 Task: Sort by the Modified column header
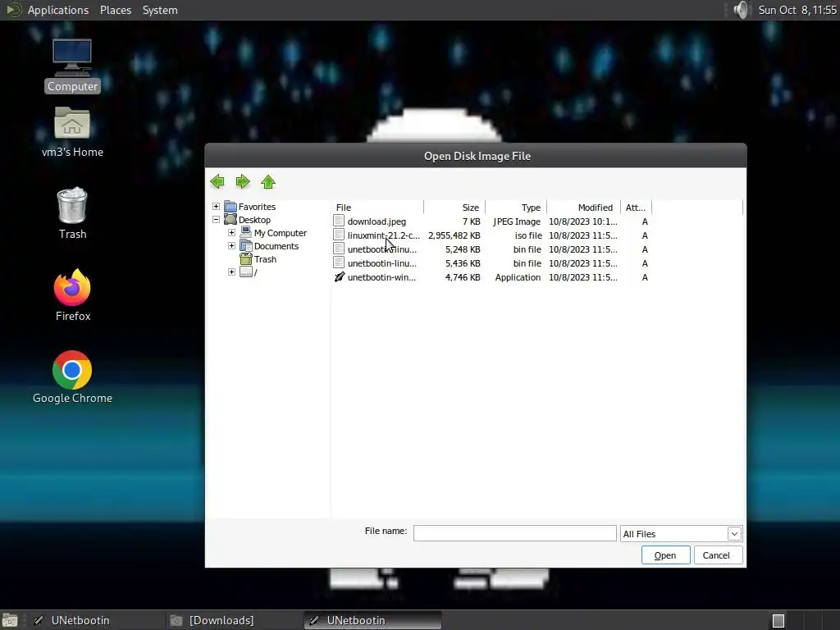coord(583,208)
